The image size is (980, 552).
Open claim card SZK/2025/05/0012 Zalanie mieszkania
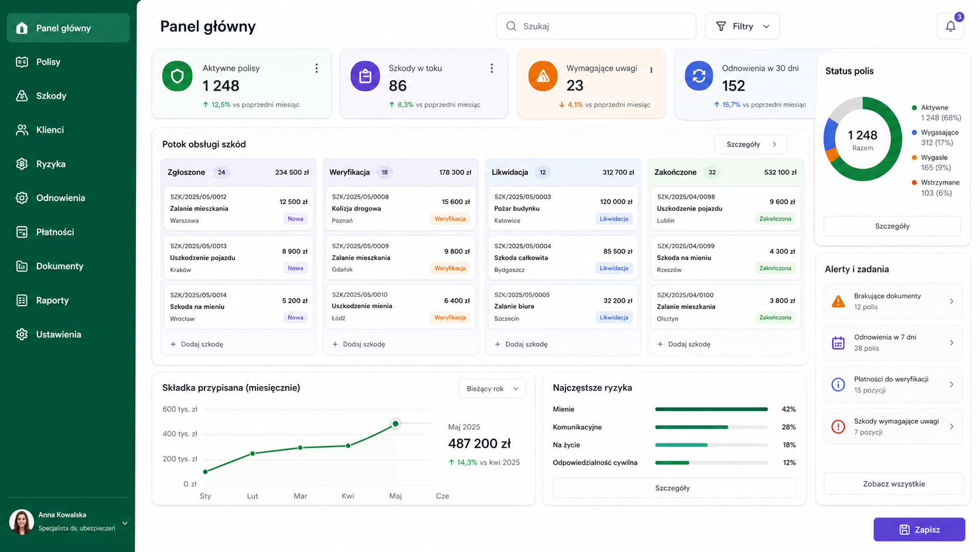239,208
